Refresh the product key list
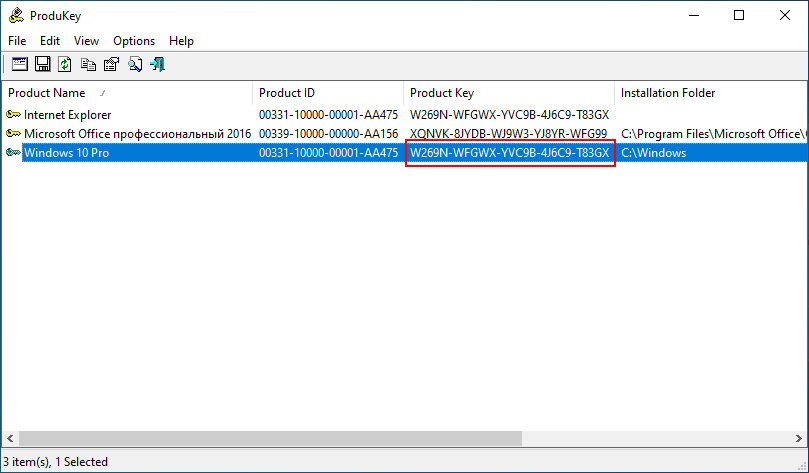Viewport: 809px width, 473px height. point(65,64)
